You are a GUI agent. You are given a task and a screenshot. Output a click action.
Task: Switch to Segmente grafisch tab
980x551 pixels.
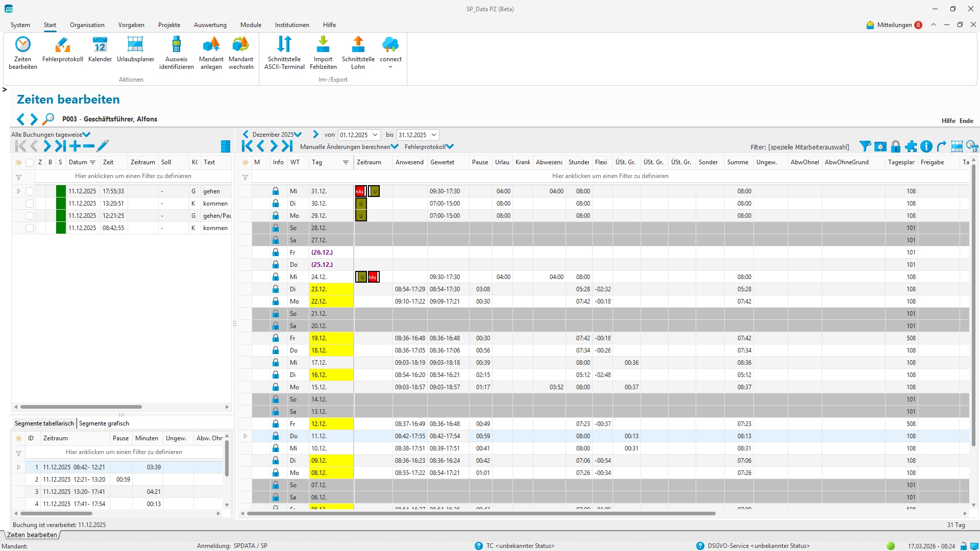click(104, 423)
